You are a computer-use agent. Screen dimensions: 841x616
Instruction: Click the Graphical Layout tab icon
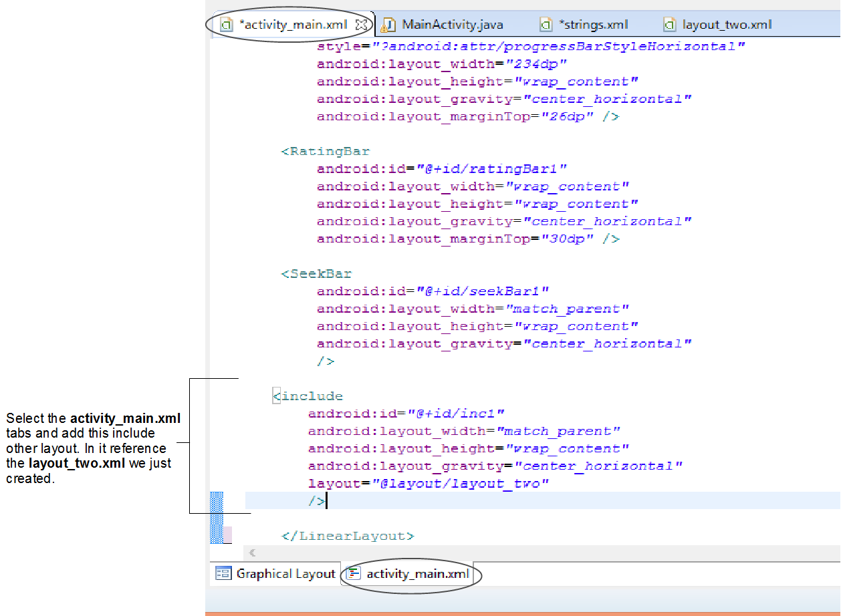coord(223,573)
